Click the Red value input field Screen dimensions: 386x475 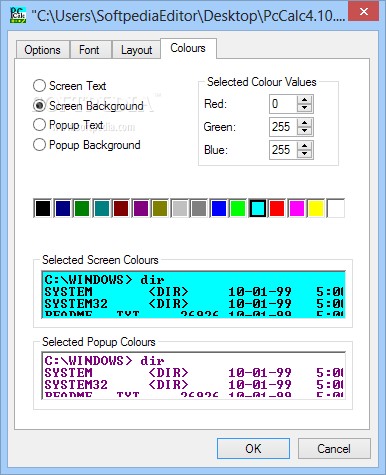(283, 104)
